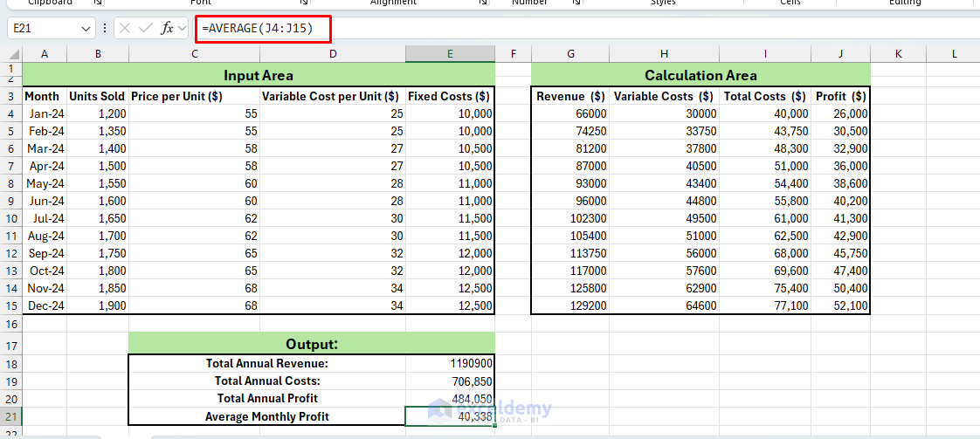
Task: Select the price cell in Mar-24 row
Action: (x=195, y=148)
